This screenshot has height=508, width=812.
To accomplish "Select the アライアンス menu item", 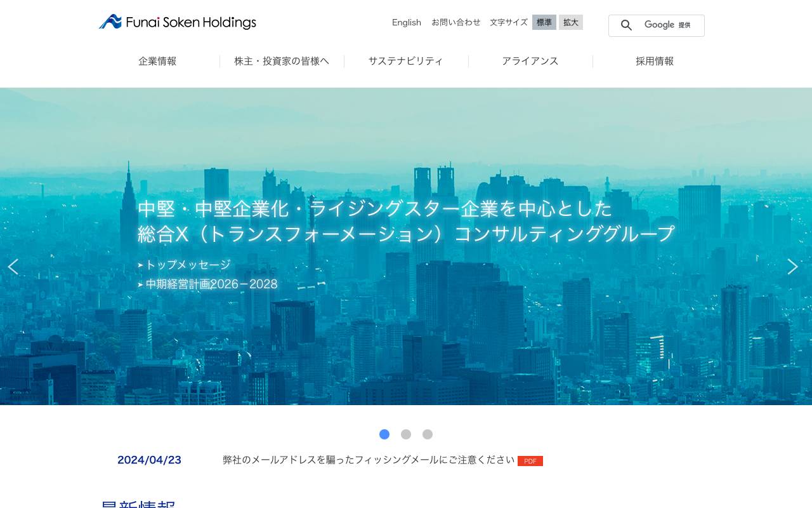I will tap(530, 61).
